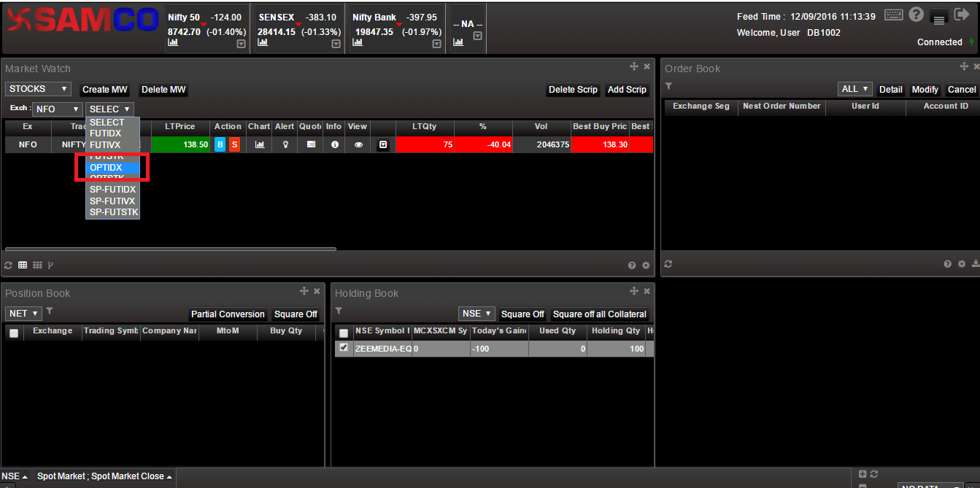The height and width of the screenshot is (488, 980).
Task: Collapse the SELECT instrument dropdown
Action: [x=110, y=109]
